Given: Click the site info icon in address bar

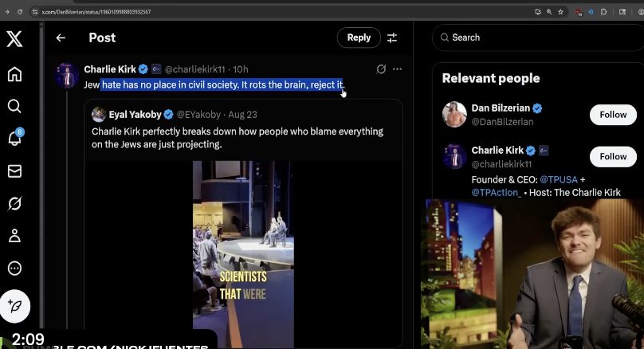Looking at the screenshot, I should 35,12.
